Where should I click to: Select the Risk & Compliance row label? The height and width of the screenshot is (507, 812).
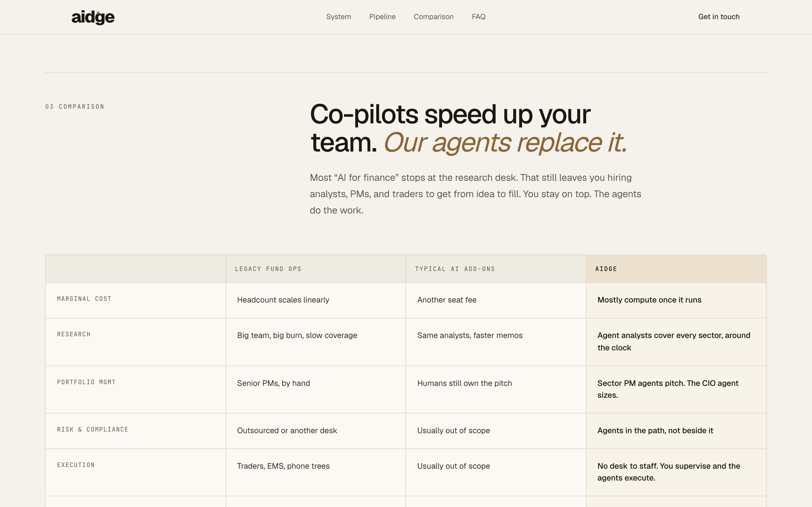[92, 430]
